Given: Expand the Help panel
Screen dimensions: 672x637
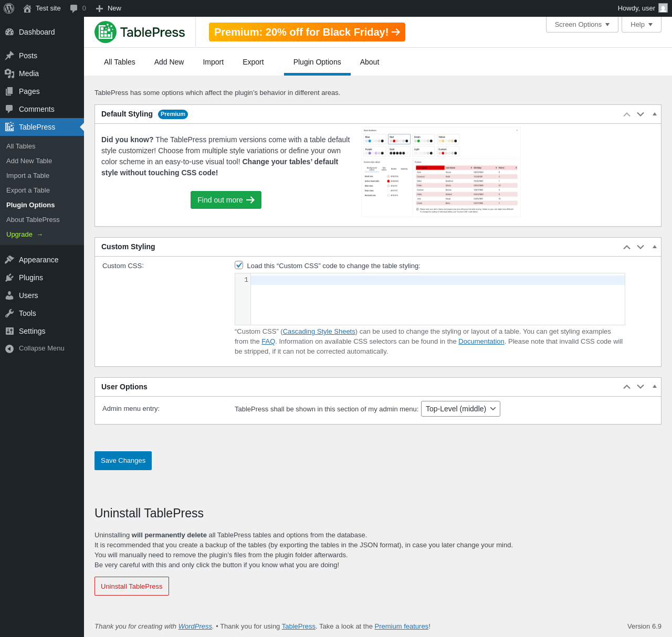Looking at the screenshot, I should point(642,25).
